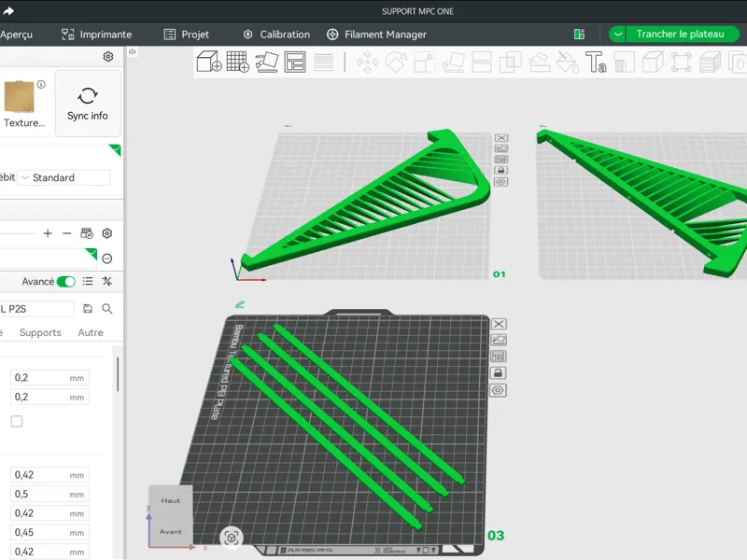This screenshot has height=560, width=747.
Task: Toggle visibility eye on plate 01
Action: point(500,182)
